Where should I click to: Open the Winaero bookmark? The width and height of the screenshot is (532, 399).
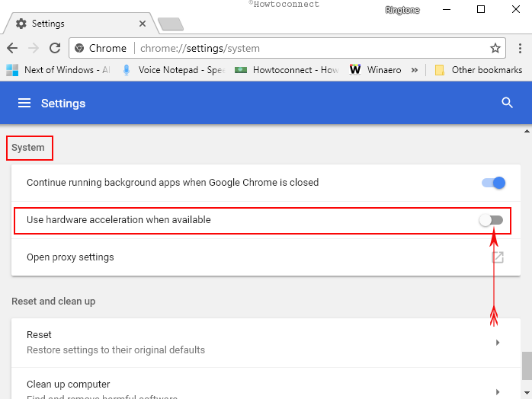click(375, 70)
